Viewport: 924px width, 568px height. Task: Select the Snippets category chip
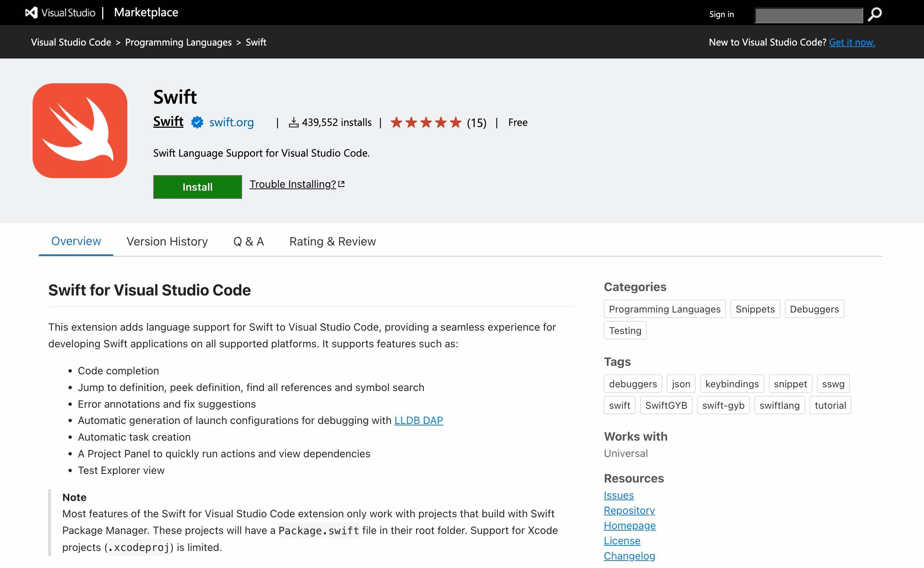tap(755, 309)
